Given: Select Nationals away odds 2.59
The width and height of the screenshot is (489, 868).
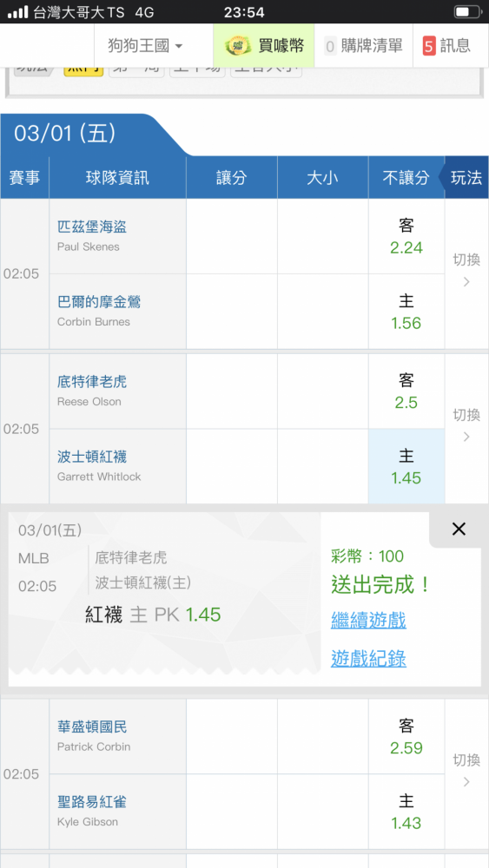Looking at the screenshot, I should pyautogui.click(x=406, y=736).
